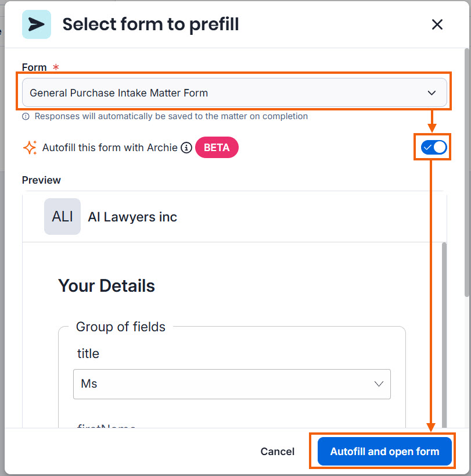
Task: Click the Preview label
Action: pos(41,180)
